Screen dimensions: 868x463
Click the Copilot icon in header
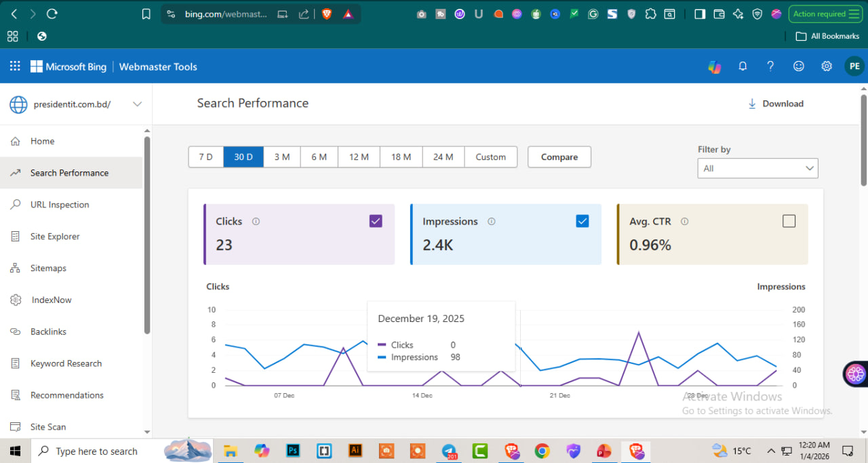pos(715,66)
